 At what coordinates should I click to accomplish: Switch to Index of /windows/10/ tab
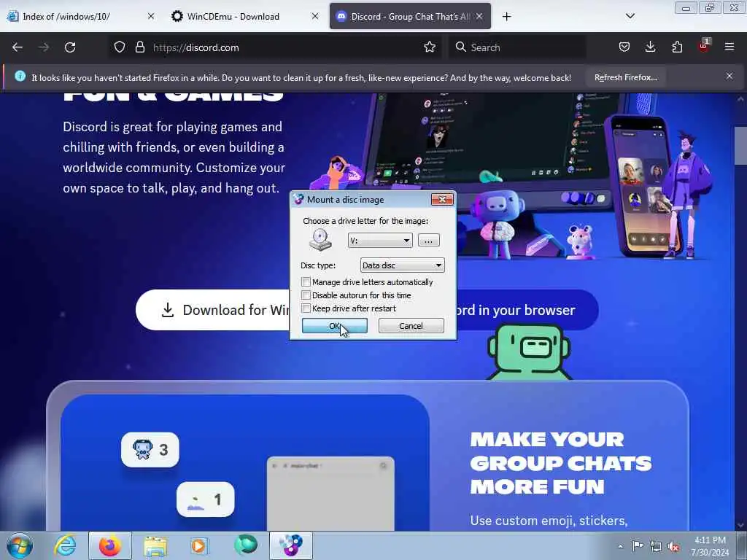point(81,17)
